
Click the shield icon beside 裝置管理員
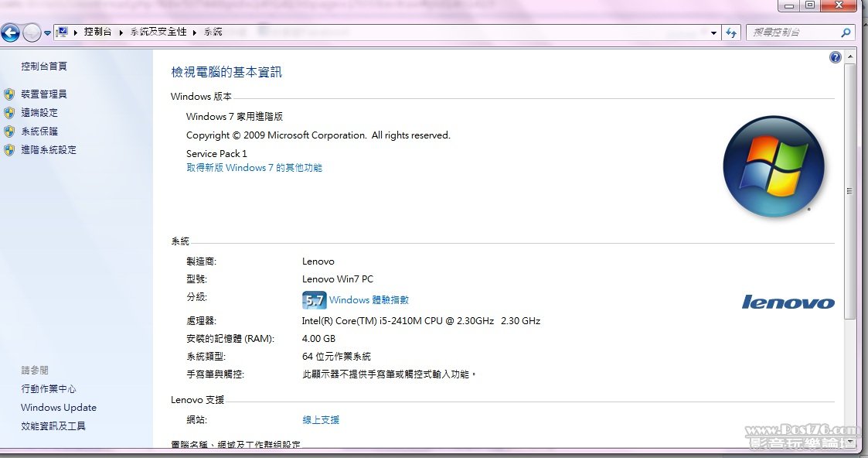(9, 94)
